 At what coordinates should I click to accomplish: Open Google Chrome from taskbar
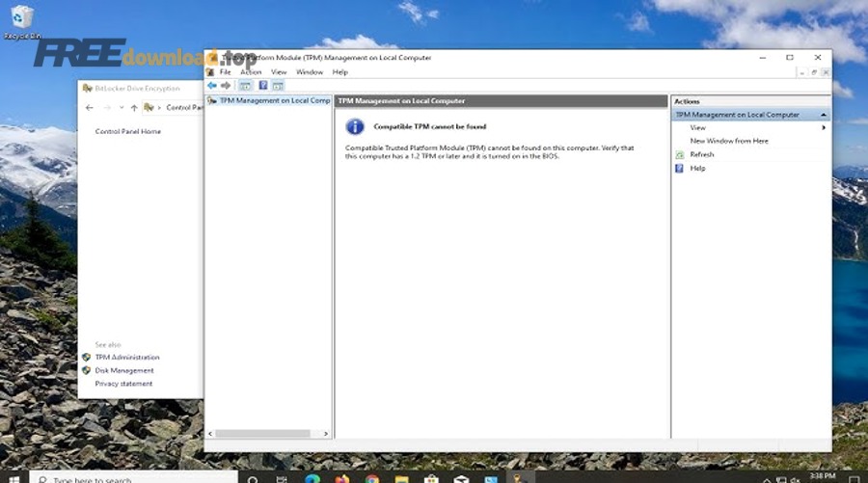point(372,478)
